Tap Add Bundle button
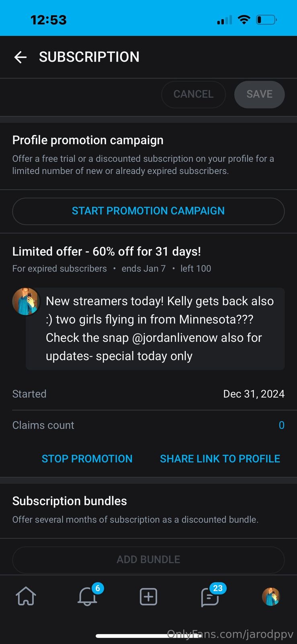The width and height of the screenshot is (297, 644). (148, 559)
